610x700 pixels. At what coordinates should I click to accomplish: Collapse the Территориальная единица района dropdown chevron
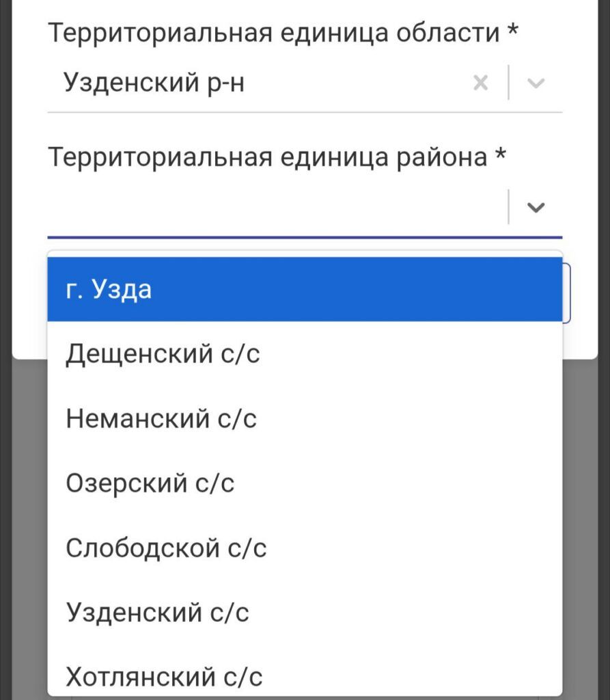pos(537,208)
